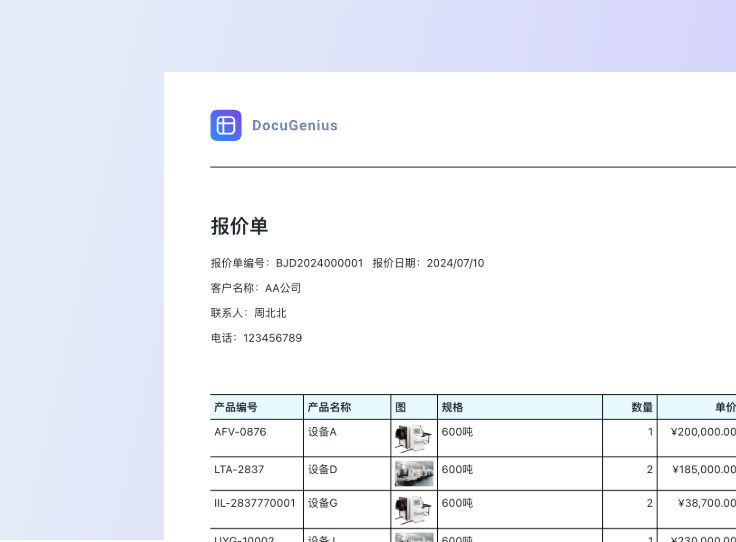
Task: Click the DocuGenius brand name text
Action: coord(294,126)
